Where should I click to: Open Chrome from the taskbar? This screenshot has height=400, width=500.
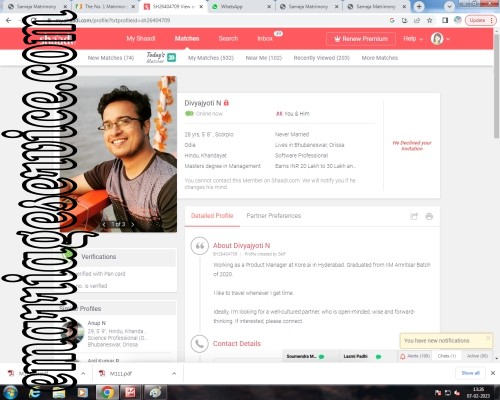(107, 392)
